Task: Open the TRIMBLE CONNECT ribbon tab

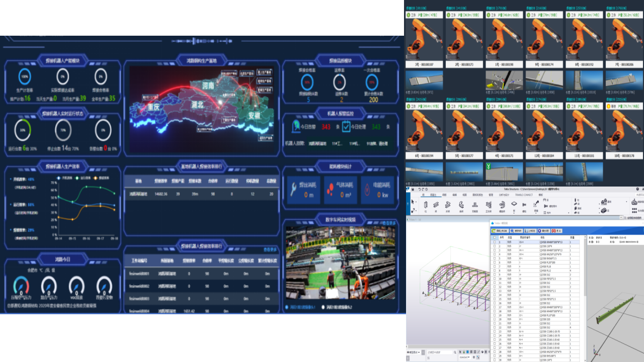Action: [525, 195]
